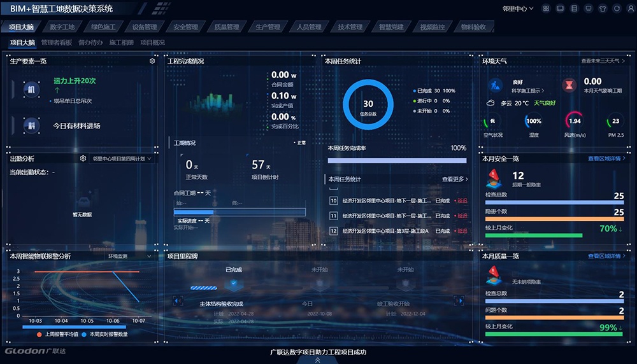Expand the 环境监测 alarm type dropdown
Image resolution: width=637 pixels, height=364 pixels.
130,256
